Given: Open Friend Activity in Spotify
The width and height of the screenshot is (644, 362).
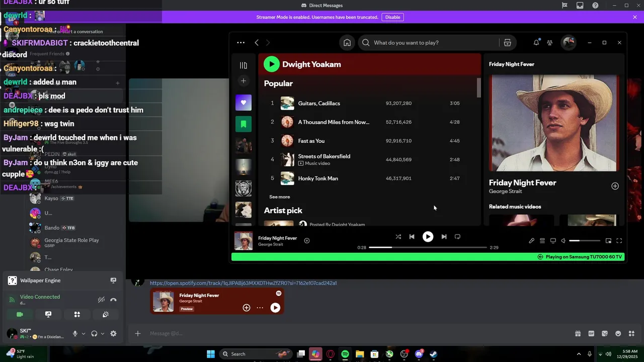Looking at the screenshot, I should click(550, 43).
